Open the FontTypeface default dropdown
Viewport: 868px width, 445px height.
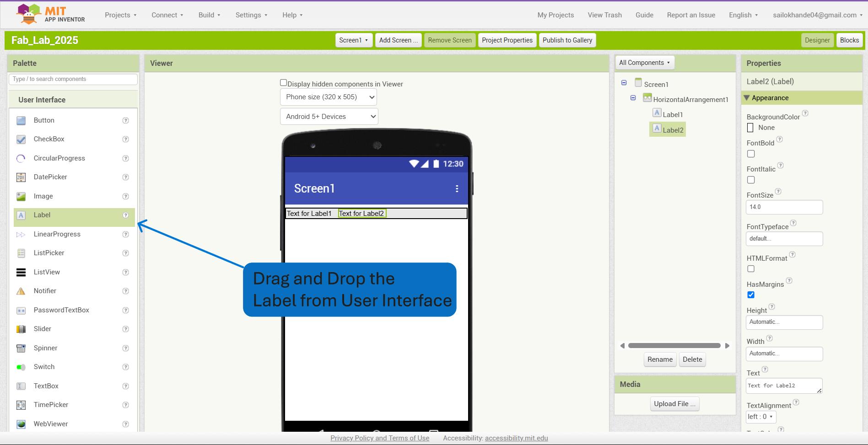pyautogui.click(x=784, y=239)
